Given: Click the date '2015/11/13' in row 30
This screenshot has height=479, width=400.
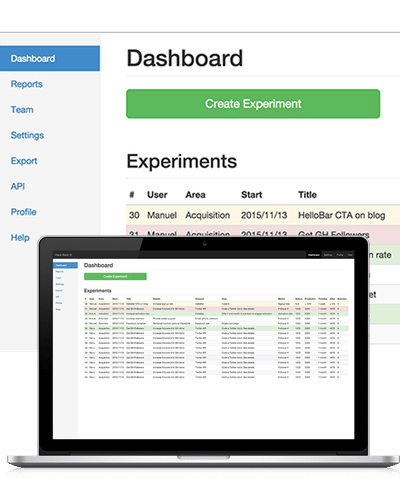Looking at the screenshot, I should (x=264, y=215).
